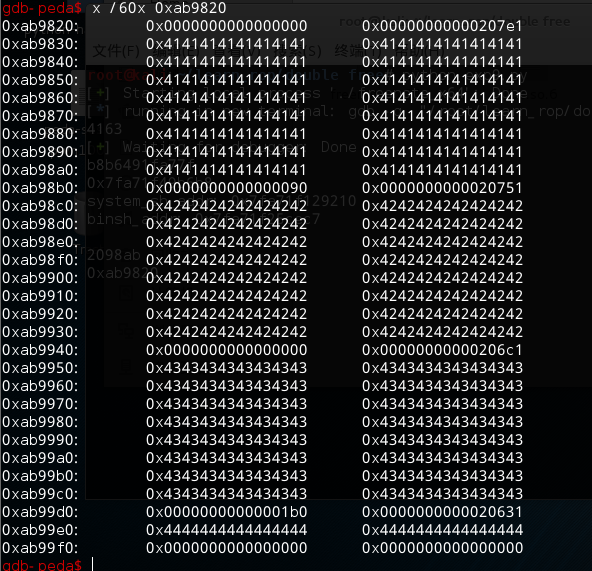Select address label 0xab98f0:

tap(40, 260)
